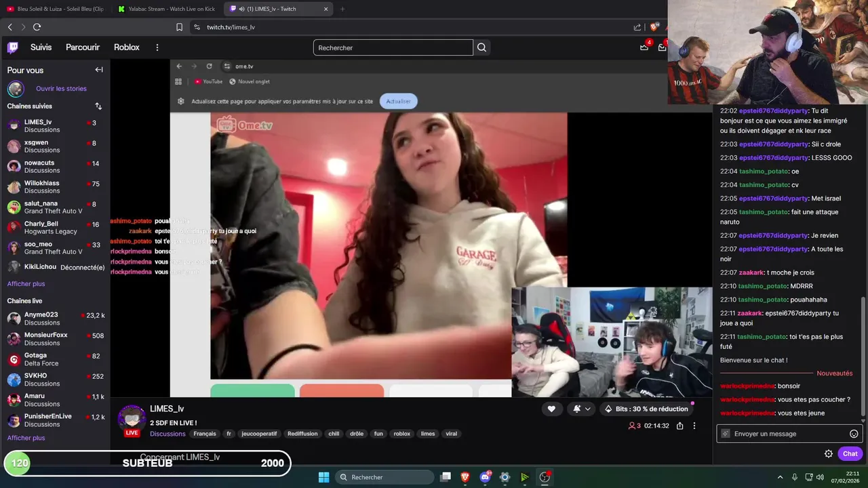
Task: Open Prime loot crown icon
Action: (x=644, y=47)
